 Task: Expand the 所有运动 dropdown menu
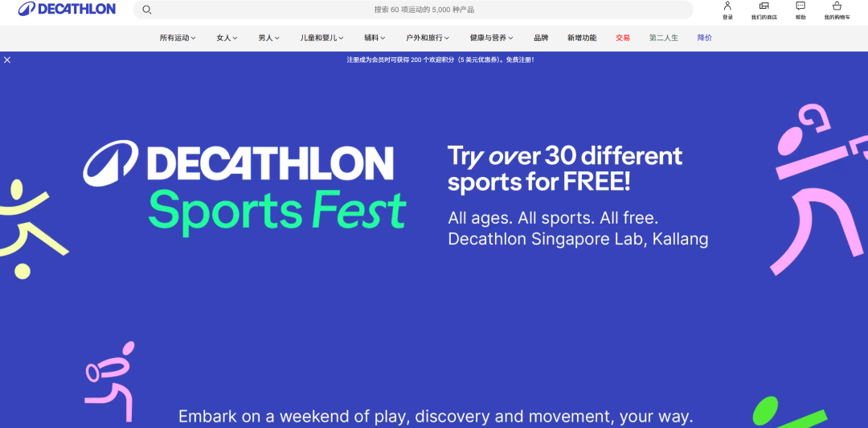coord(178,38)
